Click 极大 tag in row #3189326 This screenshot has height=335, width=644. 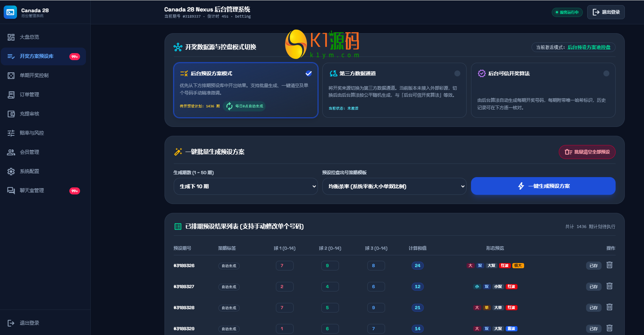(518, 266)
